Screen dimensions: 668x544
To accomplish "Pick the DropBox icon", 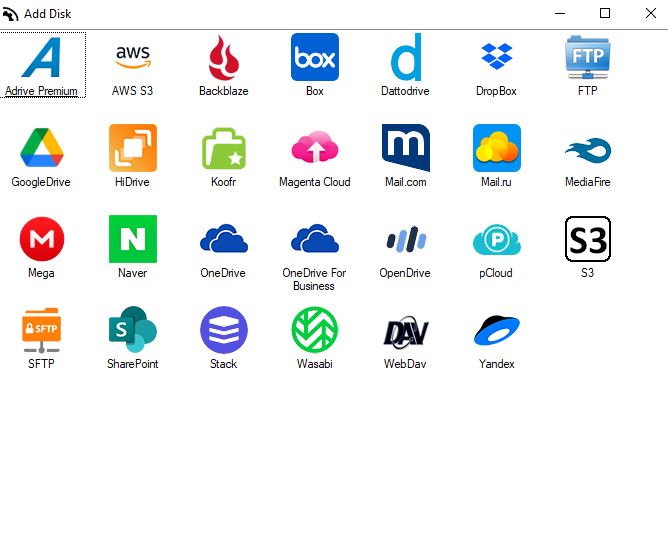I will click(497, 56).
